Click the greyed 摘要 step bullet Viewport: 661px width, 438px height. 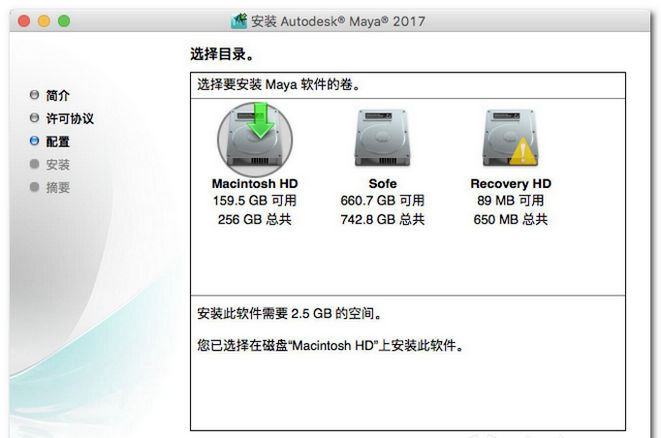[35, 187]
